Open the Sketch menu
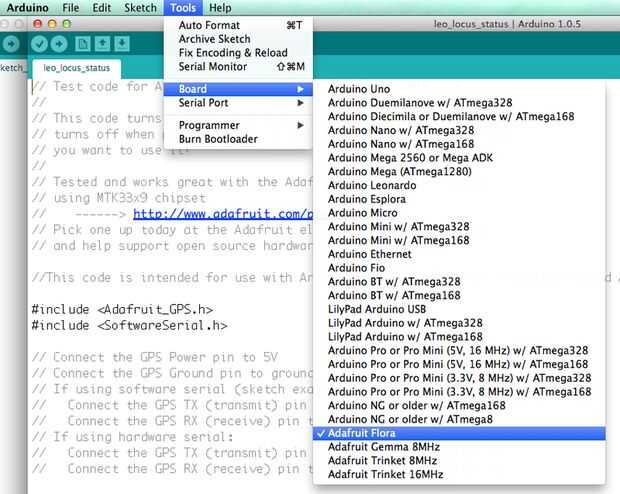620x494 pixels. [x=140, y=8]
